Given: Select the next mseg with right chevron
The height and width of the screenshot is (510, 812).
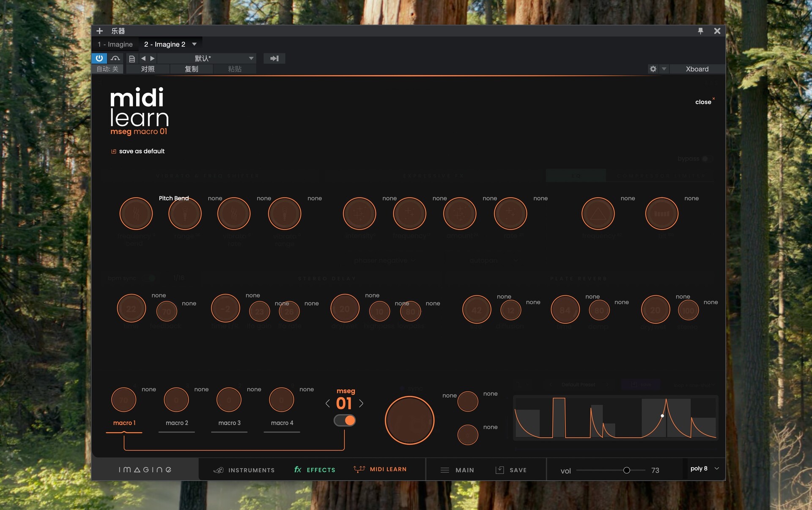Looking at the screenshot, I should (361, 404).
